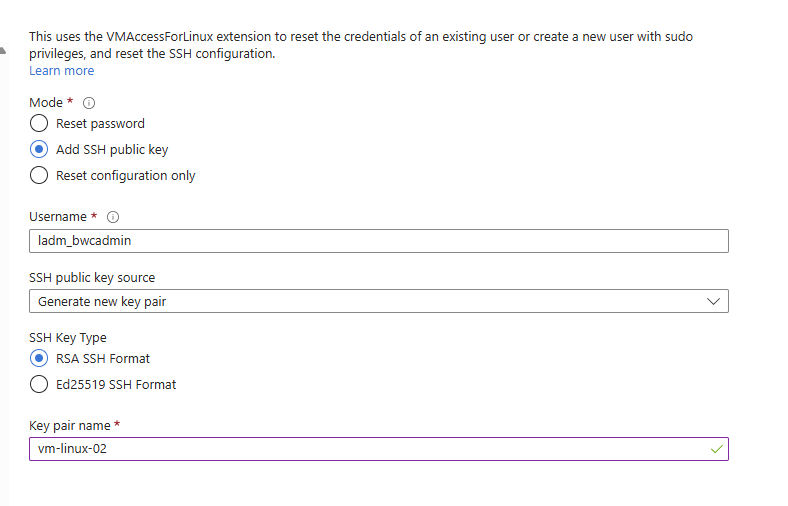Choose Ed25519 SSH Format radio button
The width and height of the screenshot is (788, 506).
[x=39, y=384]
